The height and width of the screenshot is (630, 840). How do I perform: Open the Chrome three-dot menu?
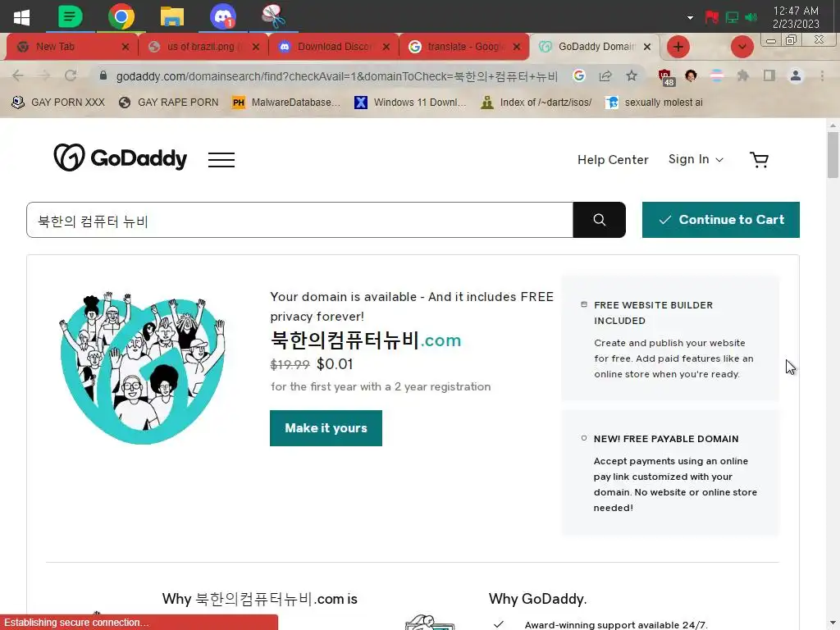(x=822, y=76)
